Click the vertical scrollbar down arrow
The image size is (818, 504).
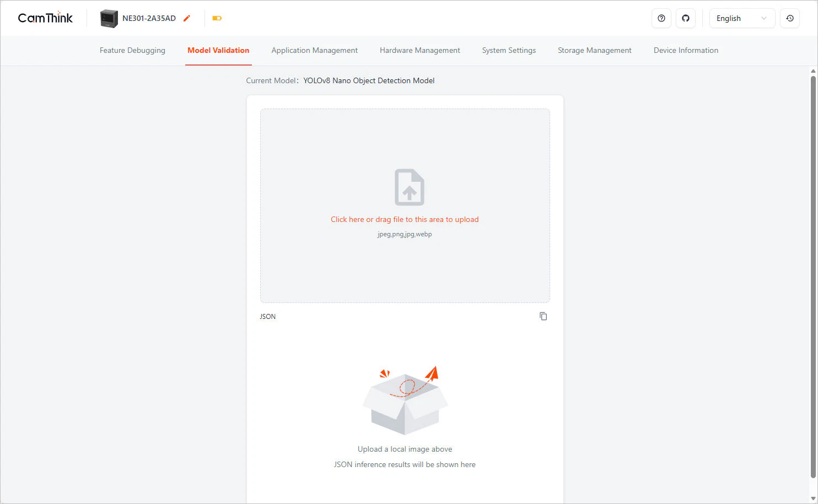(813, 498)
